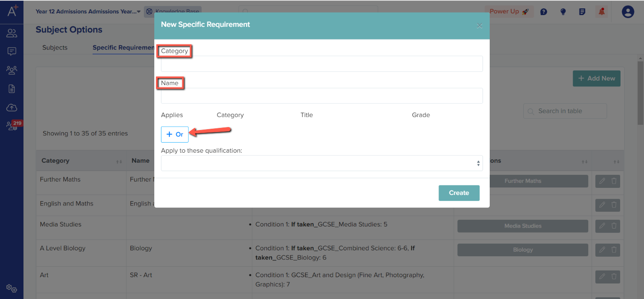The image size is (644, 299).
Task: Click the Showing 1 to 35 entries text
Action: coord(85,133)
